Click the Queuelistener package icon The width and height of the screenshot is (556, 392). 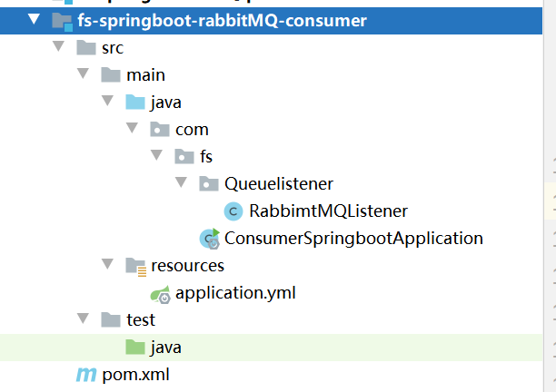pos(209,184)
